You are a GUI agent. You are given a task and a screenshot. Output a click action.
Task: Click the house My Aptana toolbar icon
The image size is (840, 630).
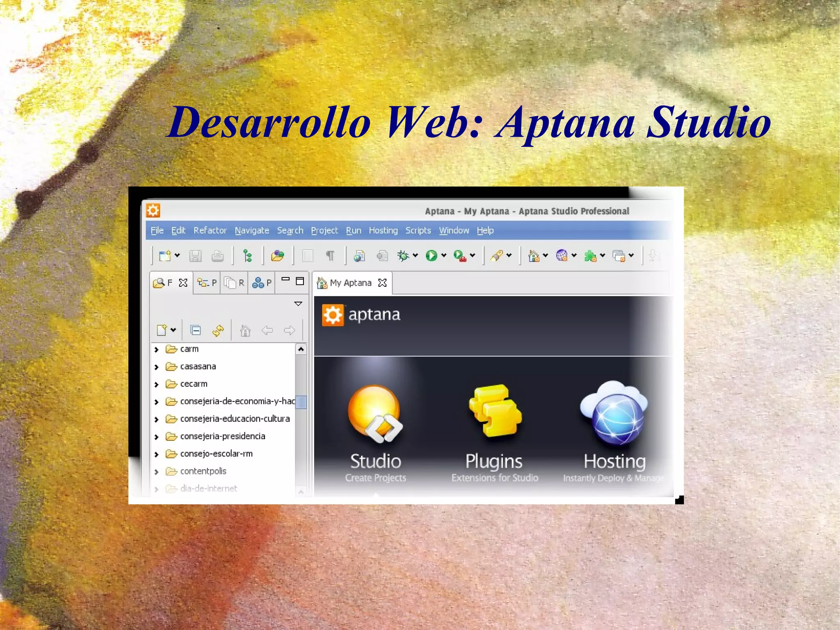(534, 256)
